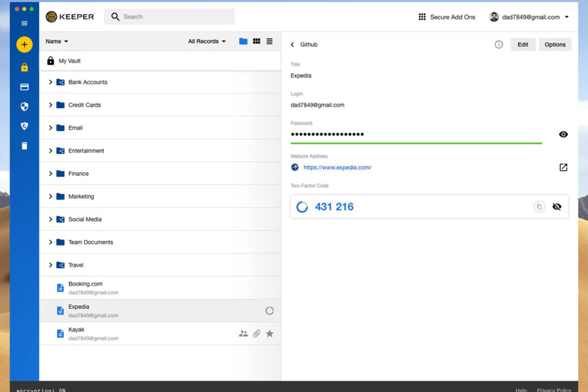Open the Security Audit shield icon

[24, 106]
